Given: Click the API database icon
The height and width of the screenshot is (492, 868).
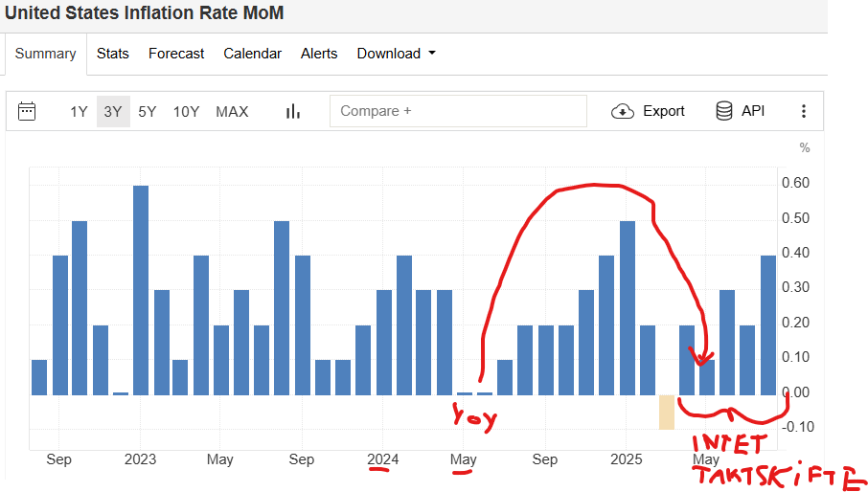Looking at the screenshot, I should (x=724, y=111).
